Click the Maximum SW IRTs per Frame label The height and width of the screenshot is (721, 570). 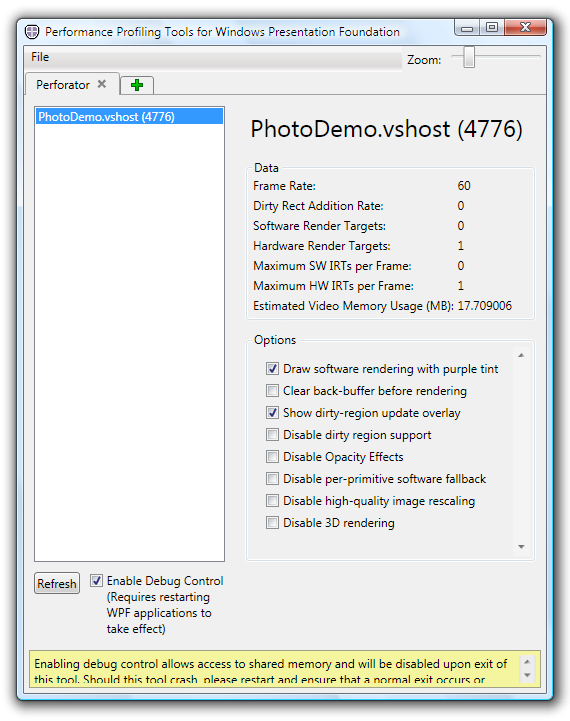click(332, 266)
